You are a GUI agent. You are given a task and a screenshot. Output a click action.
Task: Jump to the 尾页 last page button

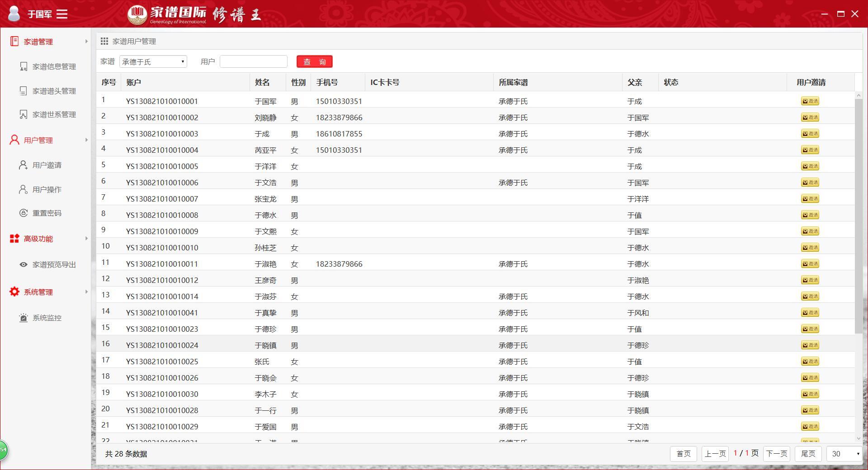tap(808, 454)
